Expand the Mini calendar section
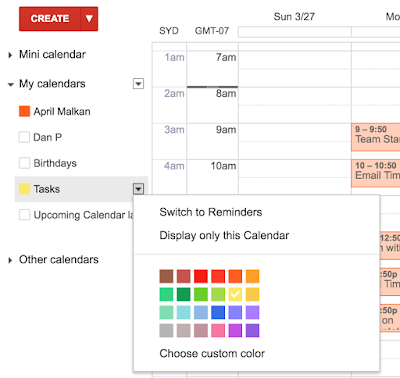Image resolution: width=400 pixels, height=378 pixels. [10, 55]
